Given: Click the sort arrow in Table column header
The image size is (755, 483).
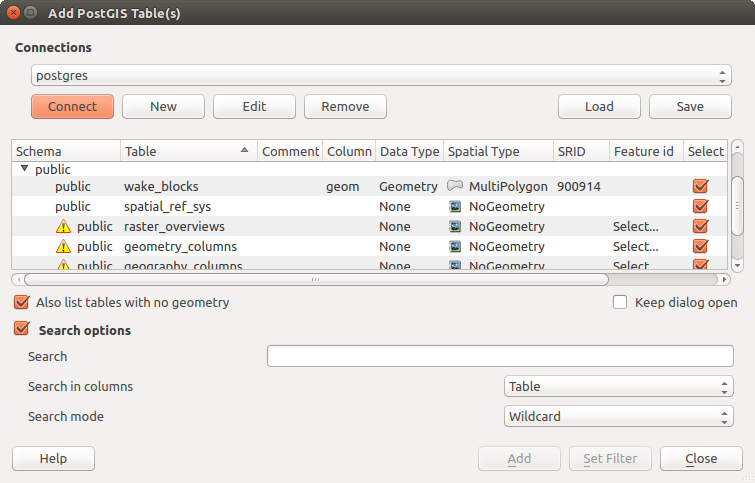Looking at the screenshot, I should 245,151.
